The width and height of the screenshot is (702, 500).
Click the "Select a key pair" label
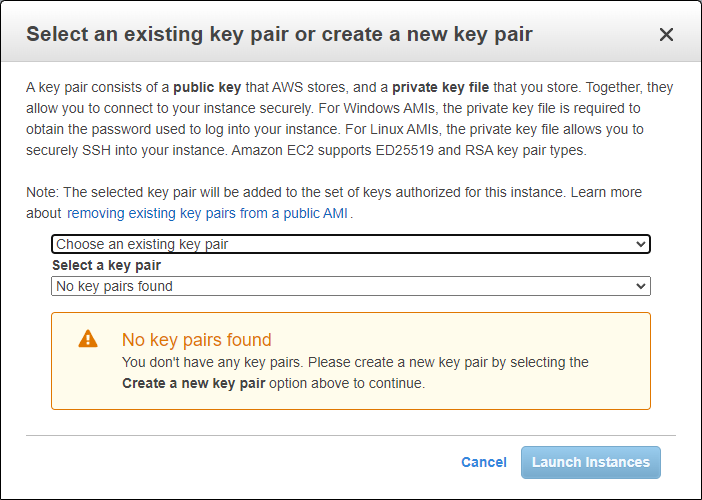click(107, 265)
